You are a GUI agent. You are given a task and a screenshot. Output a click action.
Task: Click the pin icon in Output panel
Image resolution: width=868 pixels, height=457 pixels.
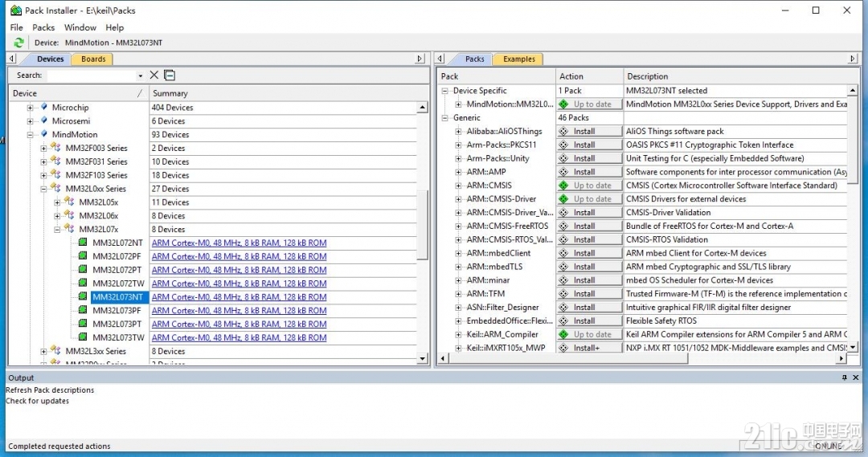tap(844, 377)
